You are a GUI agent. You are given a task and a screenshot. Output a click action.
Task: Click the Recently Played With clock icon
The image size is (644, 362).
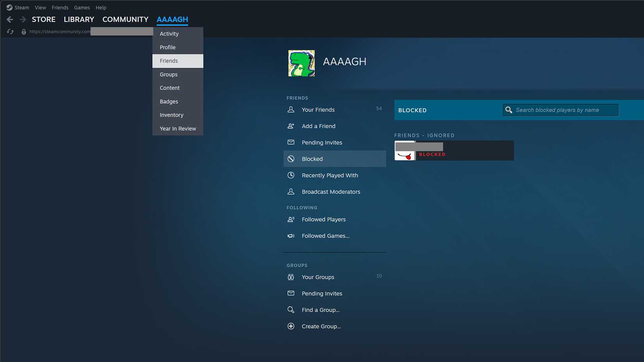pos(291,175)
